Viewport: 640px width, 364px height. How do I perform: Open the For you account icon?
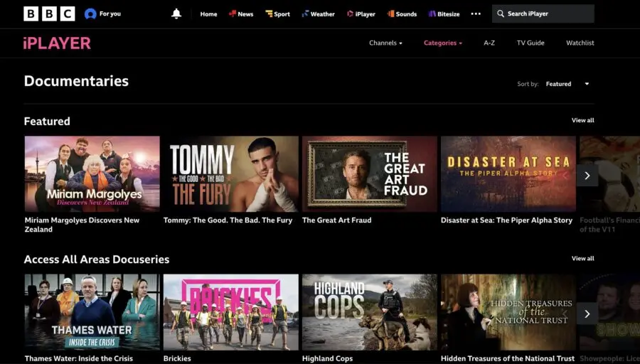[x=91, y=14]
